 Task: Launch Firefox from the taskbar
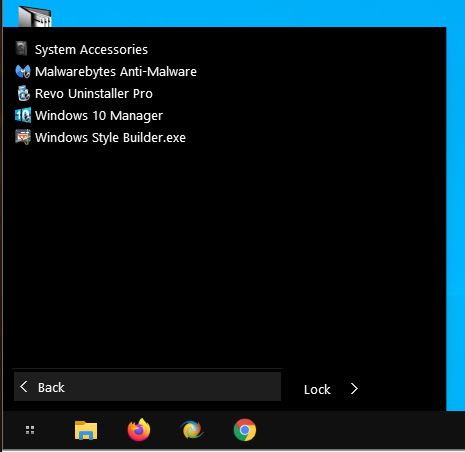tap(139, 430)
